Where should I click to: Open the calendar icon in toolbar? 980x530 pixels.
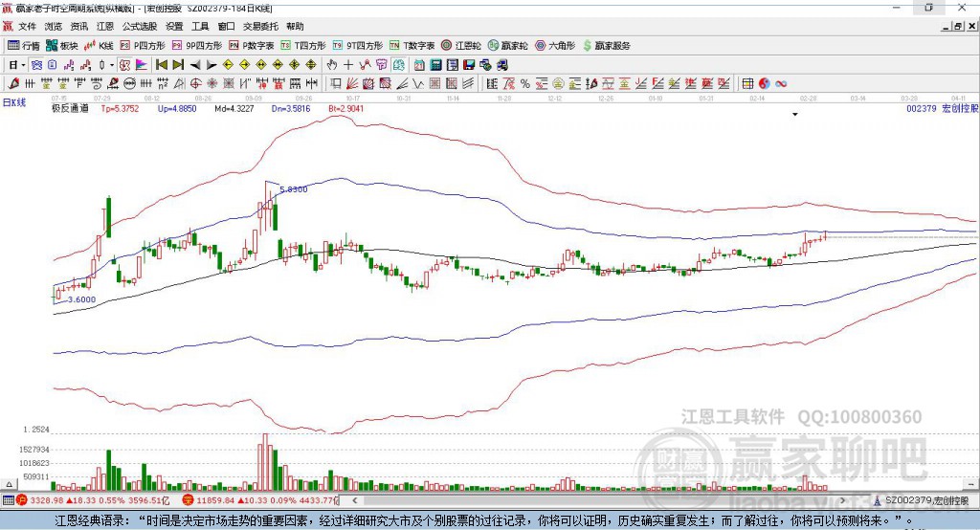419,65
